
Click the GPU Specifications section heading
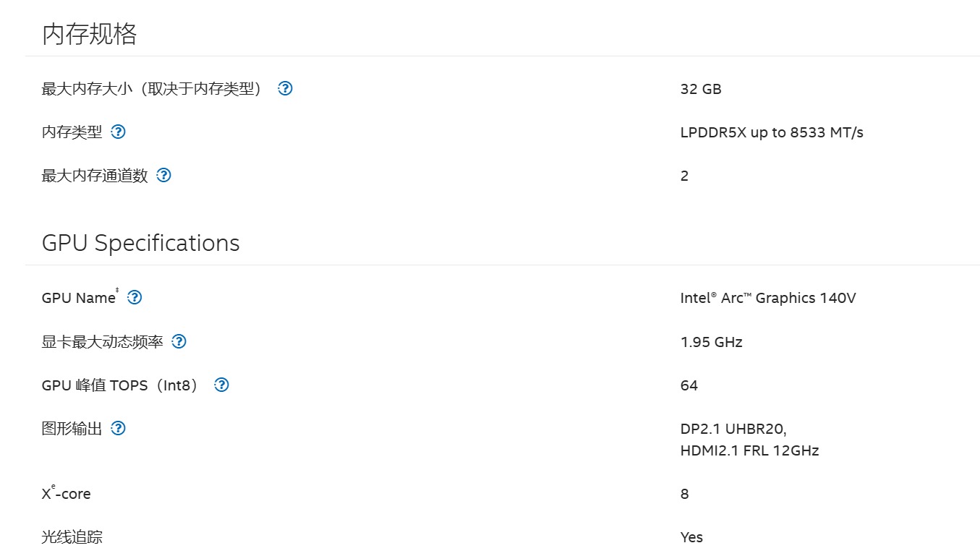point(140,243)
